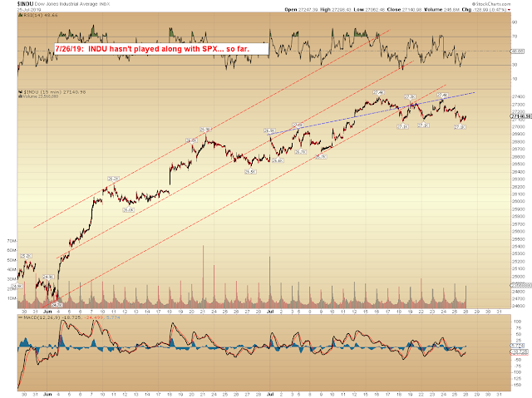Click 'Jun' on the MACD panel date axis
The height and width of the screenshot is (398, 532).
point(47,395)
